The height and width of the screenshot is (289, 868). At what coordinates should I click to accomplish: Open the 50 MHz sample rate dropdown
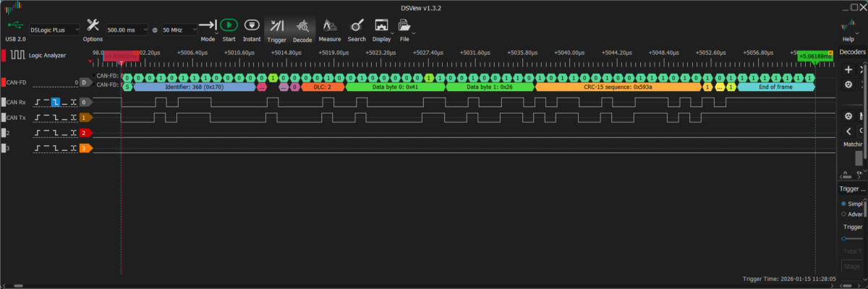(x=194, y=30)
